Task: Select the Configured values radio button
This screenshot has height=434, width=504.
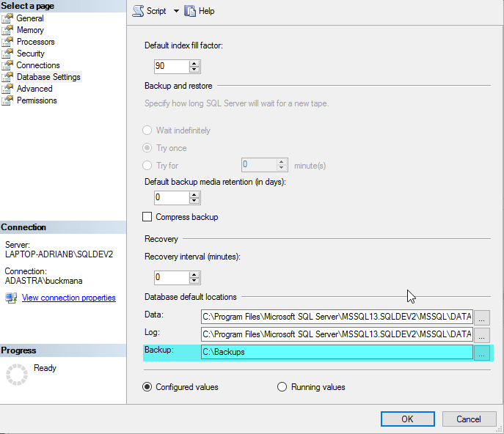Action: click(x=147, y=387)
